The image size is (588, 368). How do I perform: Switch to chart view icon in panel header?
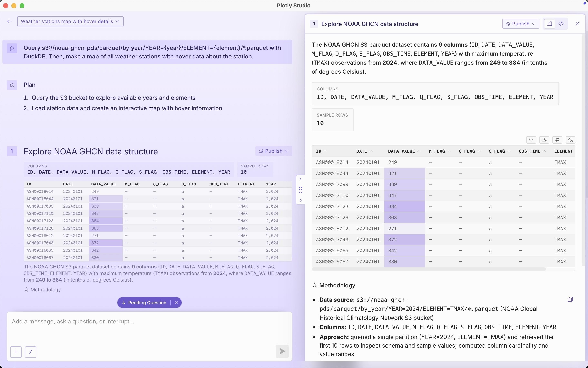coord(549,24)
